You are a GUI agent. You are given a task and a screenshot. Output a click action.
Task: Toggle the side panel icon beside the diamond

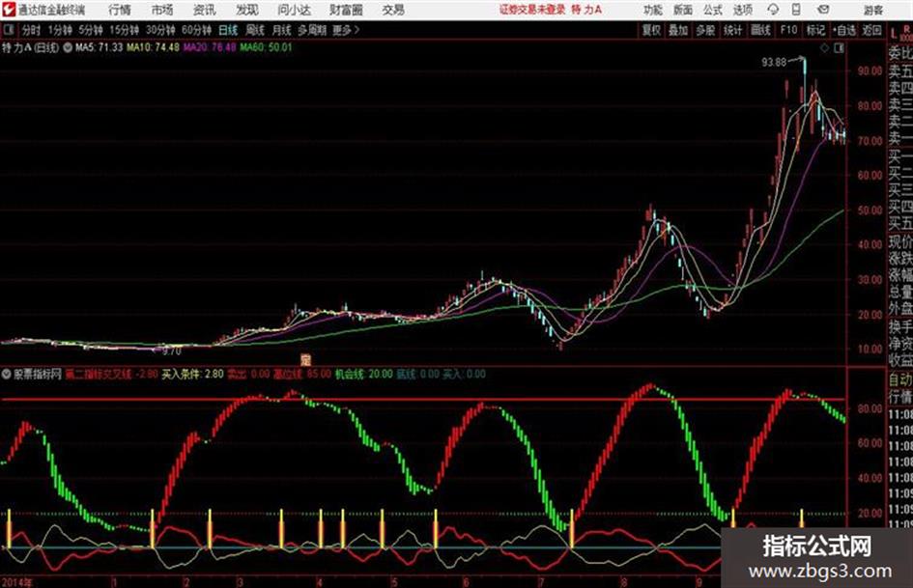point(839,48)
